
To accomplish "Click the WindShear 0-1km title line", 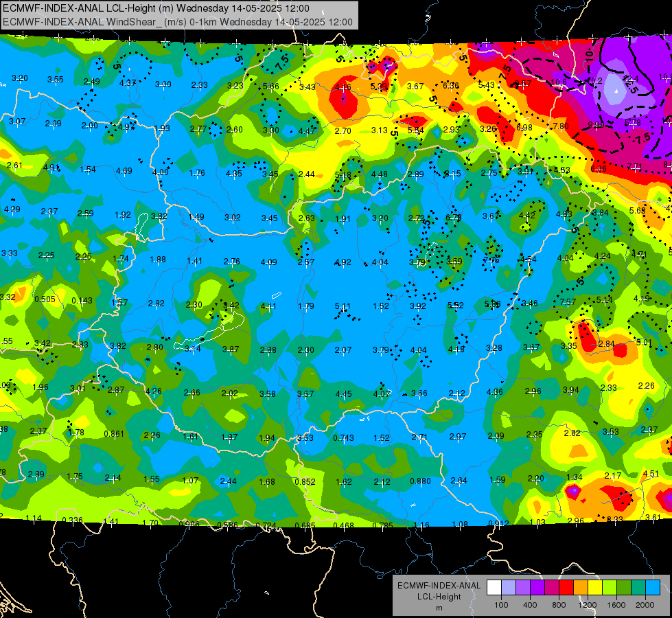I will click(x=177, y=22).
